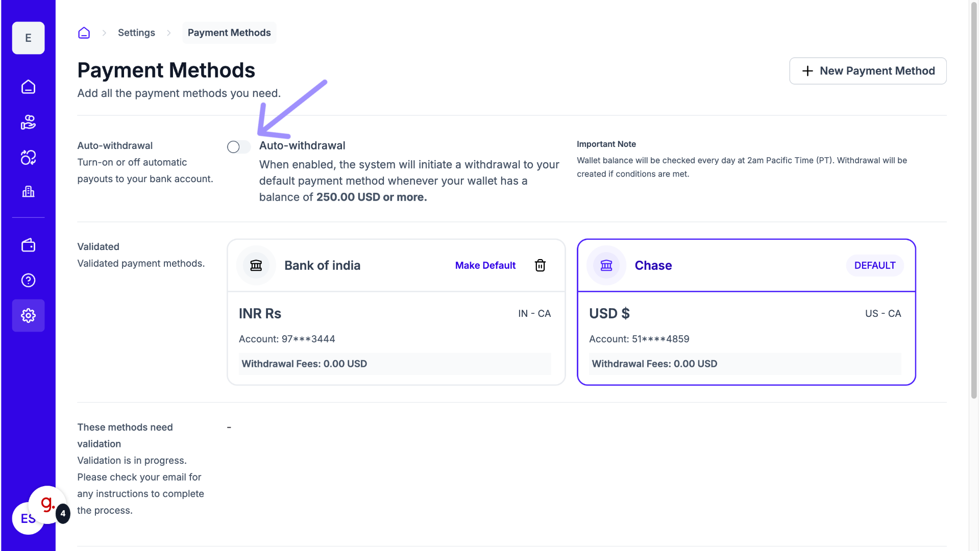Open the help question mark icon
This screenshot has height=551, width=980.
click(x=28, y=280)
